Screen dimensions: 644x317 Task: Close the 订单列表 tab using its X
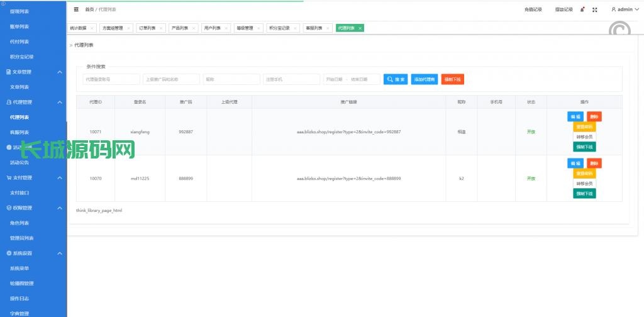161,28
